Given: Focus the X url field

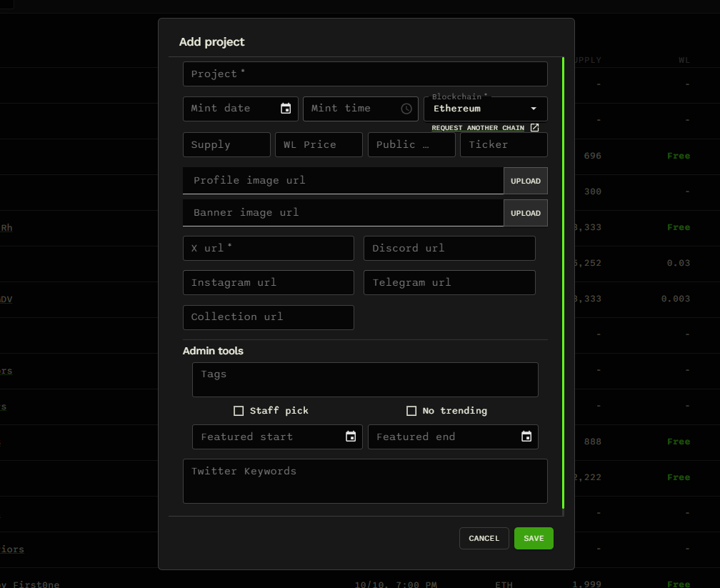Looking at the screenshot, I should coord(268,248).
